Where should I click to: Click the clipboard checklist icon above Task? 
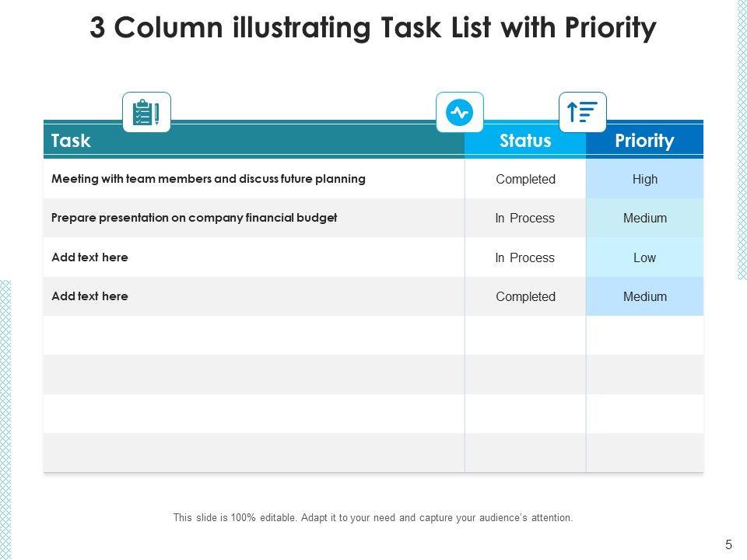coord(146,112)
